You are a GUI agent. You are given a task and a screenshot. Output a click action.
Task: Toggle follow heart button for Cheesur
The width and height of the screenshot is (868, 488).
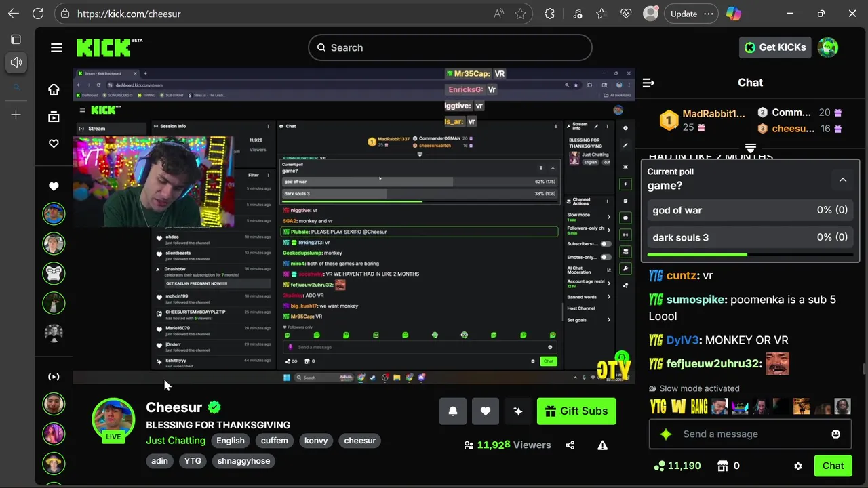pyautogui.click(x=486, y=411)
